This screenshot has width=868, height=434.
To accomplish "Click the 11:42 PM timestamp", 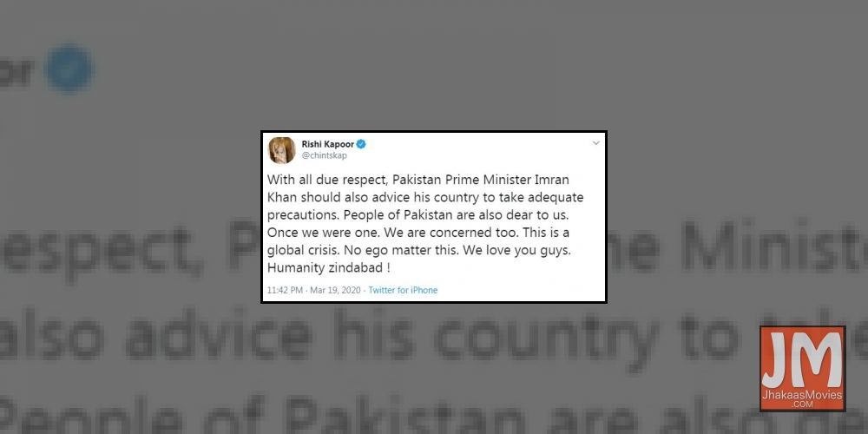I will tap(285, 290).
